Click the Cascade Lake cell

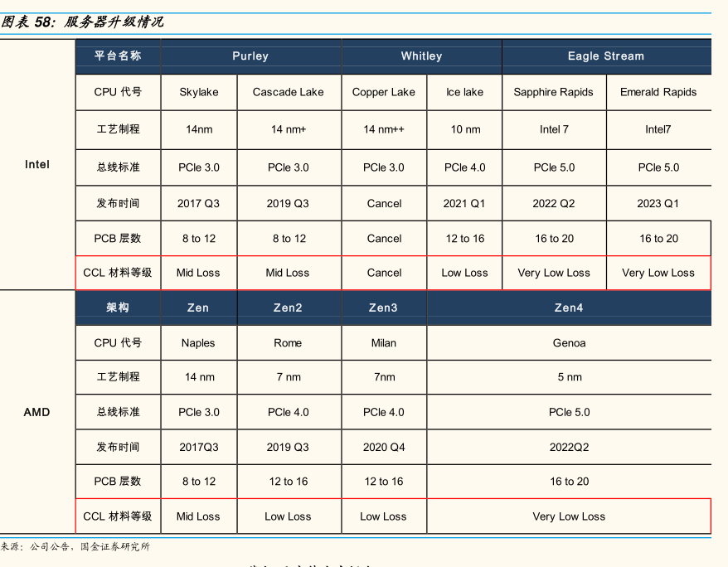point(288,92)
